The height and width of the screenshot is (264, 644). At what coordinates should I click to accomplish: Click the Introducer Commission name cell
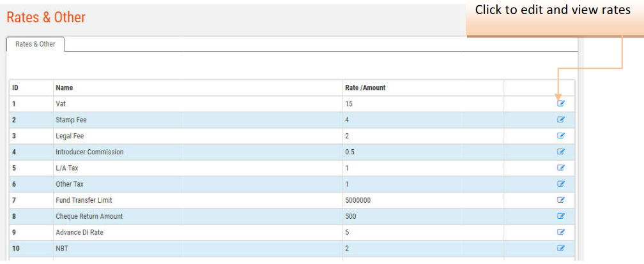coord(89,152)
